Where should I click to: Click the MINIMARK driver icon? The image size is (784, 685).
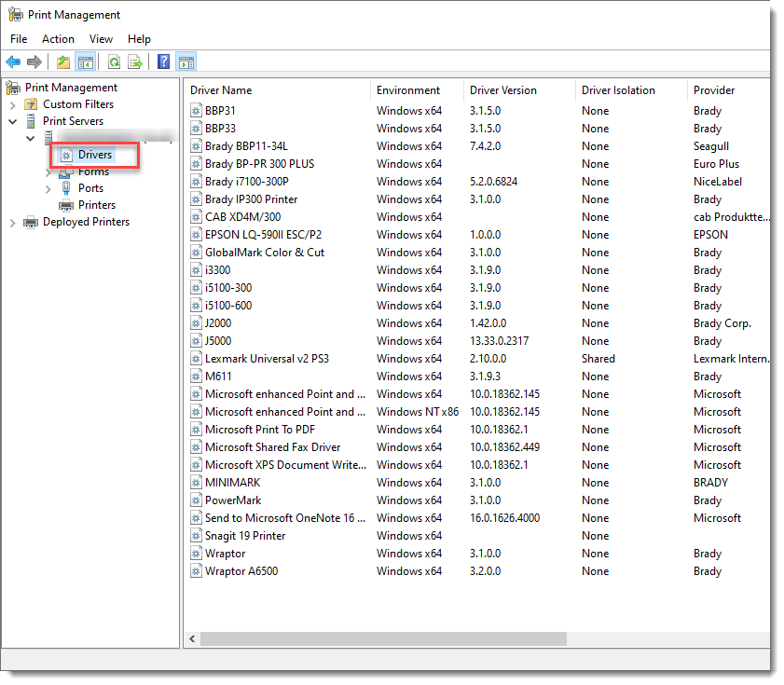pyautogui.click(x=196, y=483)
